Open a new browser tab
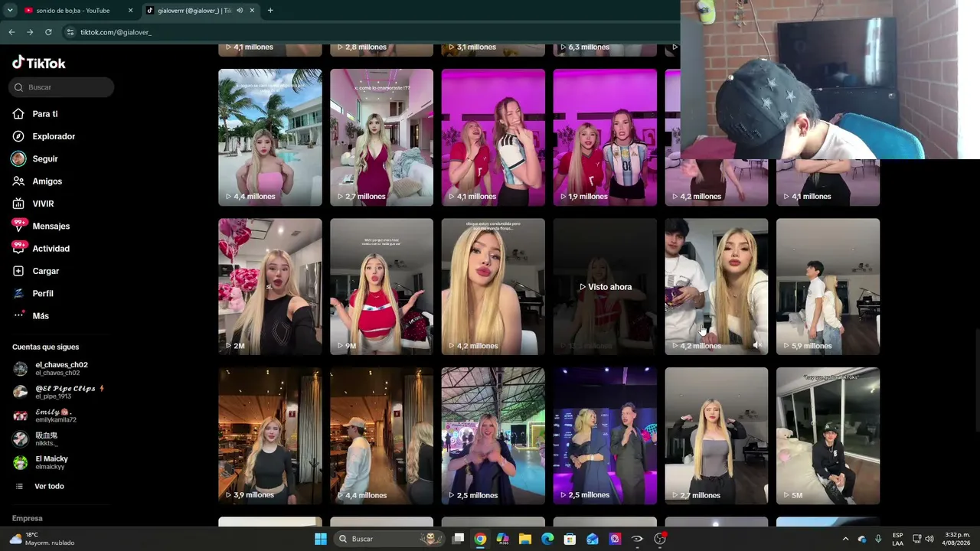This screenshot has height=551, width=980. coord(270,11)
